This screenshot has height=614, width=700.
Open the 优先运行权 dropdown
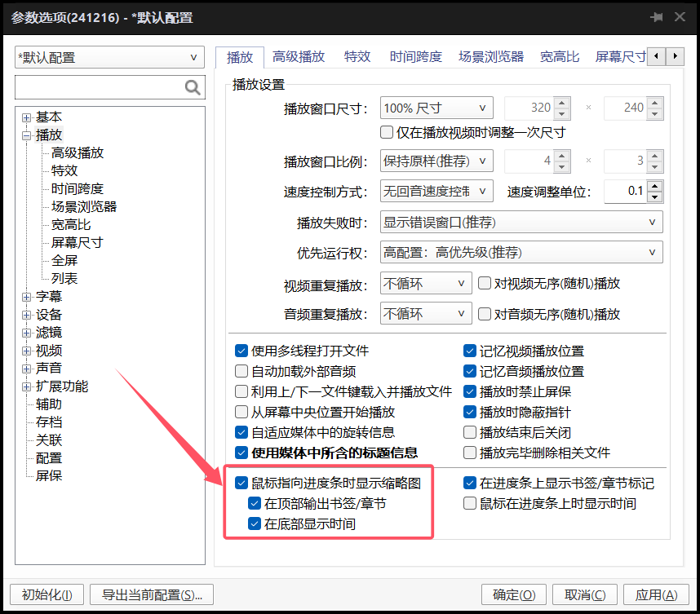pos(521,253)
